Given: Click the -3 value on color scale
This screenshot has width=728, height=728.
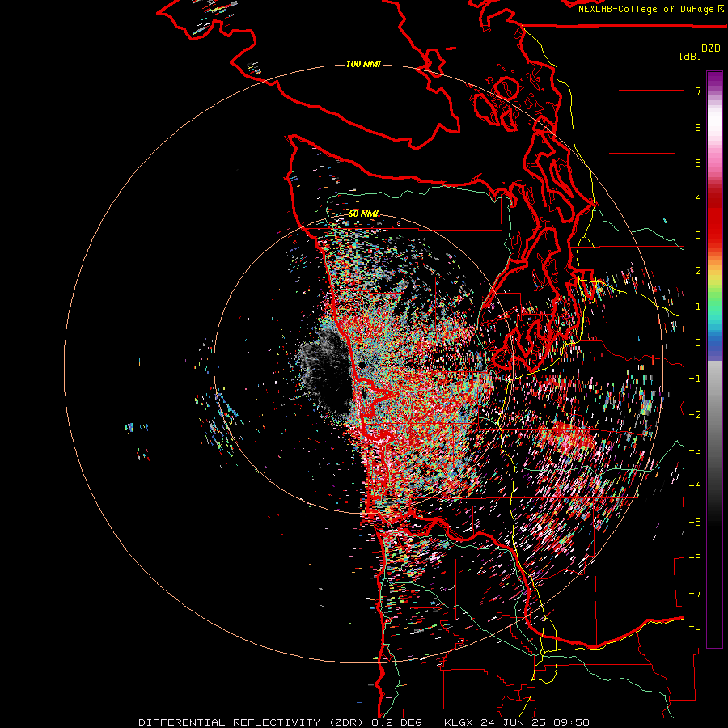Looking at the screenshot, I should (695, 451).
